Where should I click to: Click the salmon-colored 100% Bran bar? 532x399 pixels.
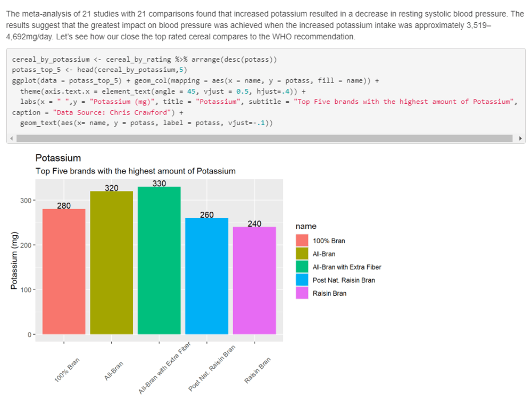click(63, 271)
